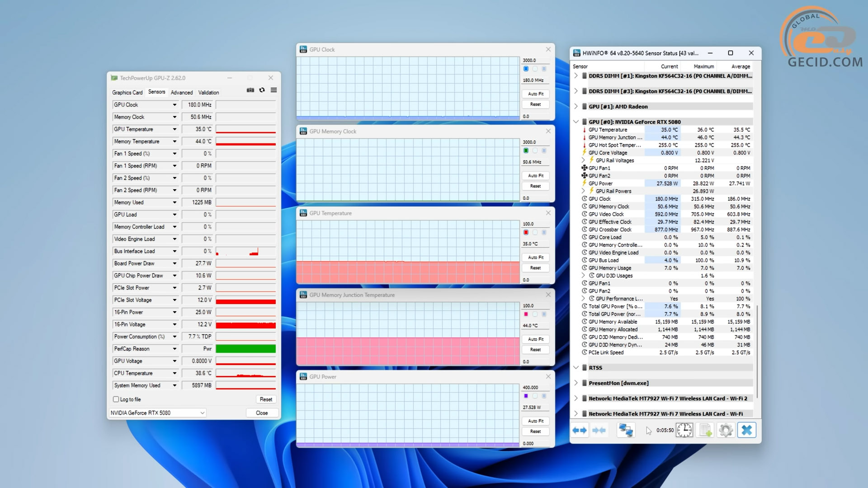The image size is (868, 488).
Task: Enable the Log to file checkbox
Action: coord(116,399)
